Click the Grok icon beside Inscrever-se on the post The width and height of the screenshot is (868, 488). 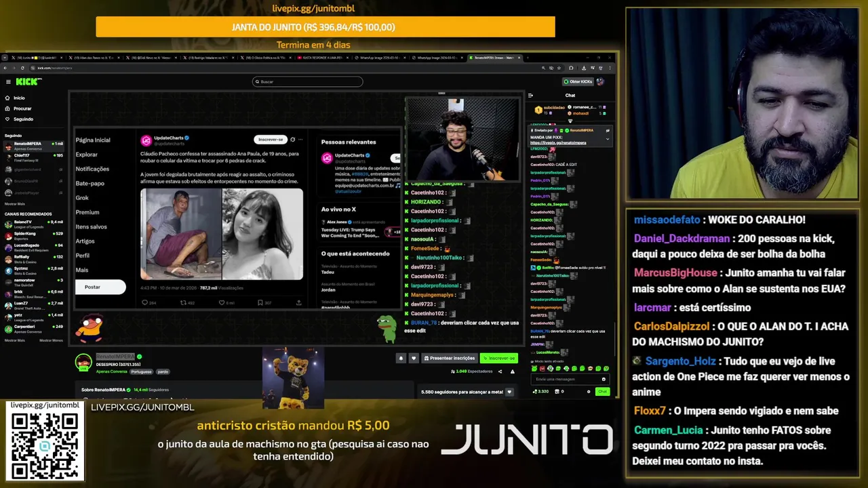(292, 140)
